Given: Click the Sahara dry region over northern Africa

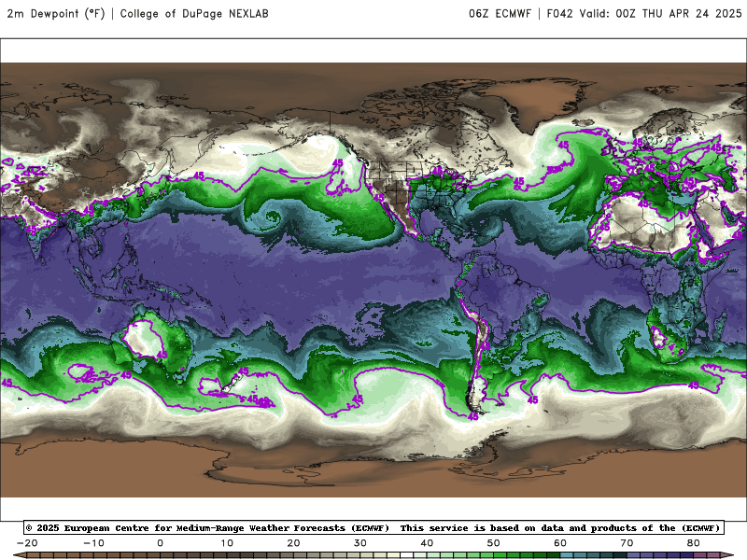Looking at the screenshot, I should (x=643, y=224).
